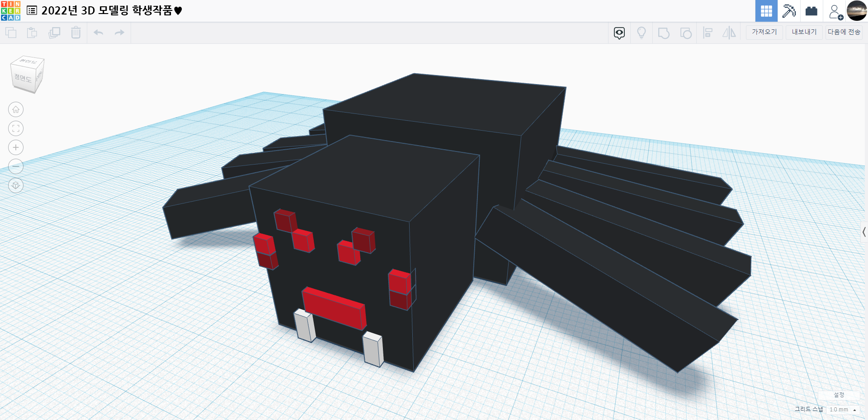Open the user profile avatar
The width and height of the screenshot is (868, 420).
[x=857, y=11]
